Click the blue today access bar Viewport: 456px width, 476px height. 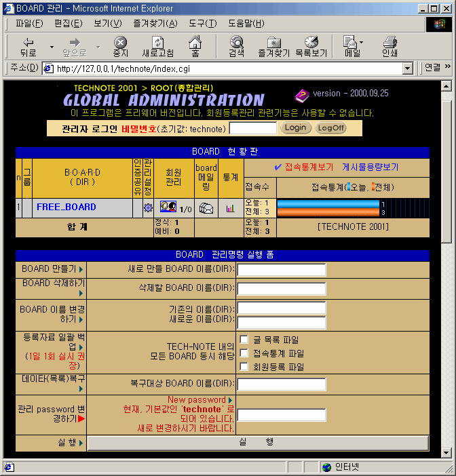tap(328, 203)
